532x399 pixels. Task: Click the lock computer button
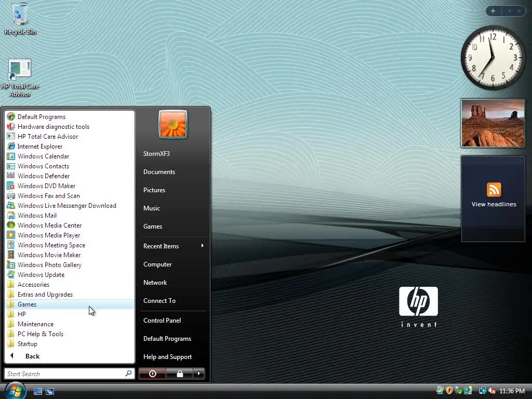pyautogui.click(x=179, y=374)
